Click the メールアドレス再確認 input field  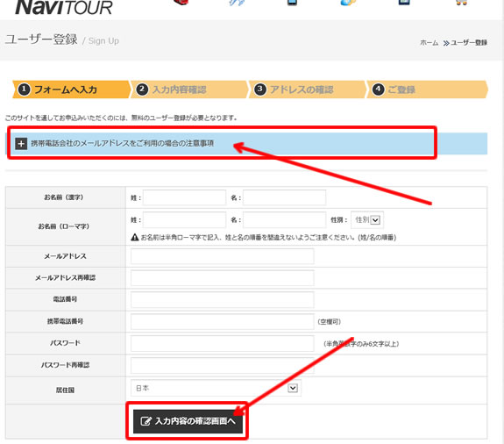click(x=222, y=278)
